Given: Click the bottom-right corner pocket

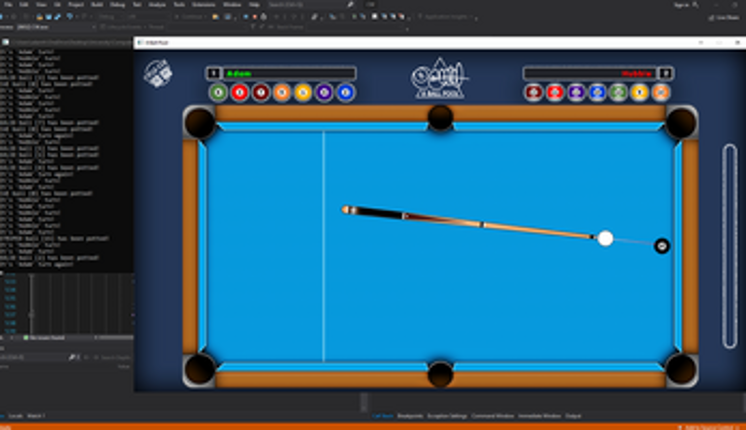Looking at the screenshot, I should pos(681,370).
